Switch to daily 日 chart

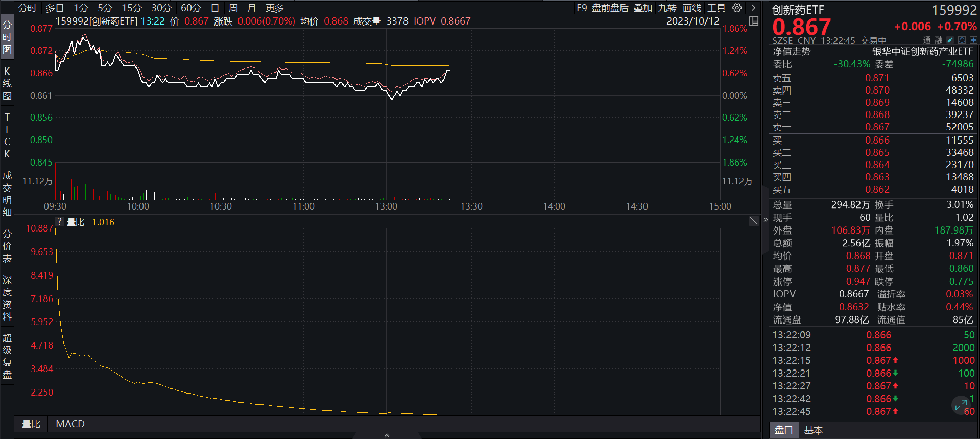[215, 8]
